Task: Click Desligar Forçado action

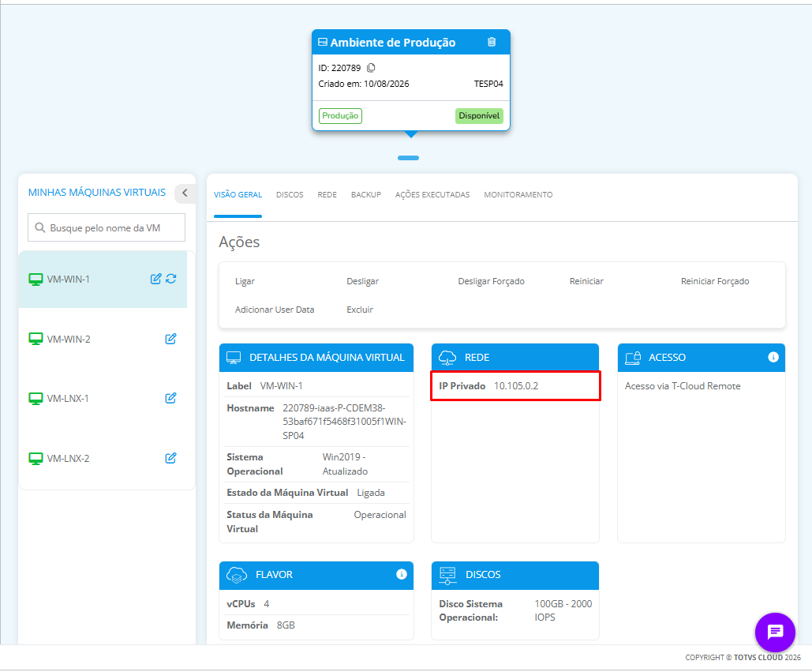Action: pos(491,281)
